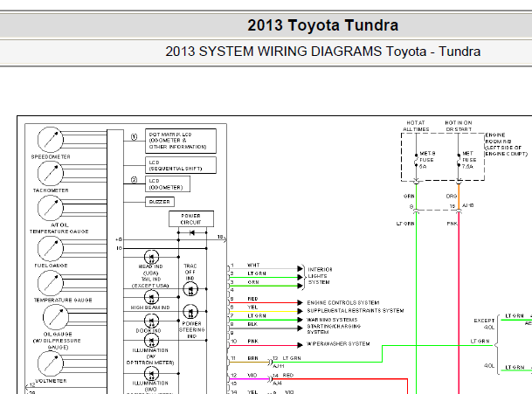532x394 pixels.
Task: Click the WIPER/WASHER SYSTEM label
Action: click(x=338, y=344)
